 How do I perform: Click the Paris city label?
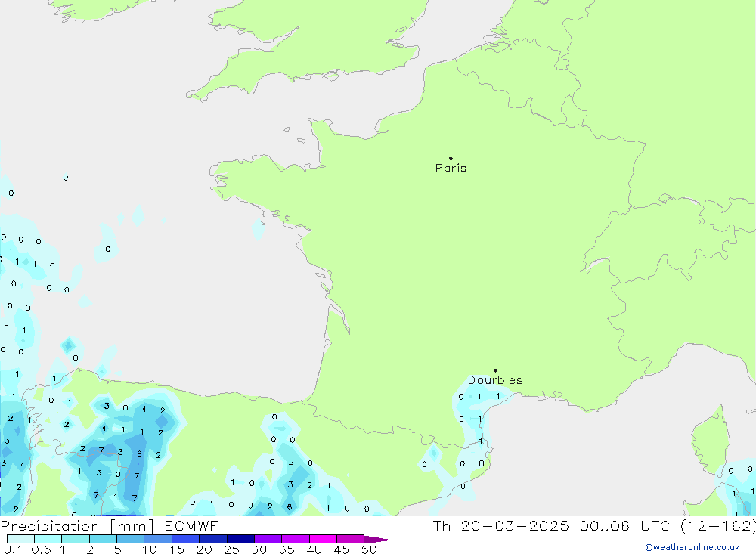click(x=451, y=168)
